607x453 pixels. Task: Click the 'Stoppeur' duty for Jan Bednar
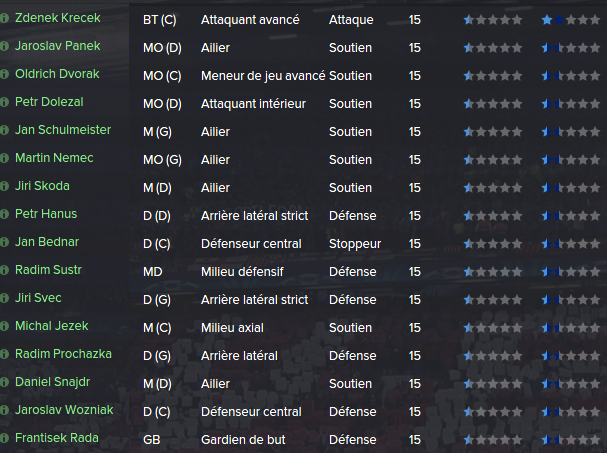coord(355,244)
